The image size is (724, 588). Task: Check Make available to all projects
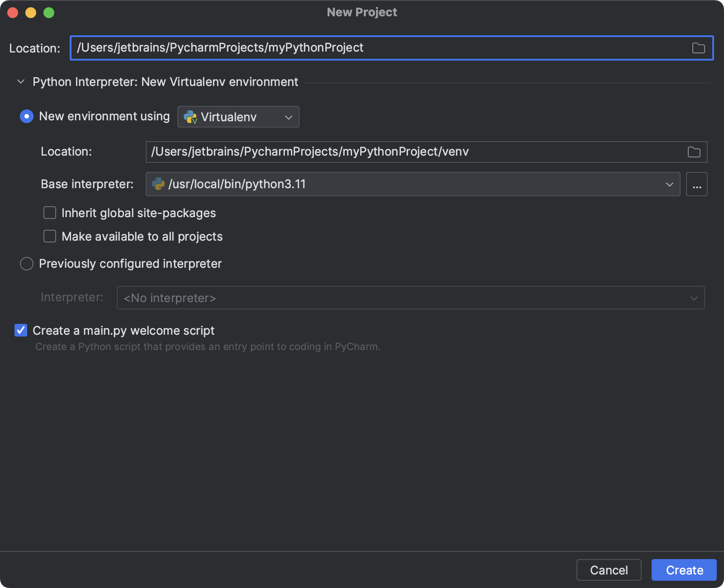point(50,237)
